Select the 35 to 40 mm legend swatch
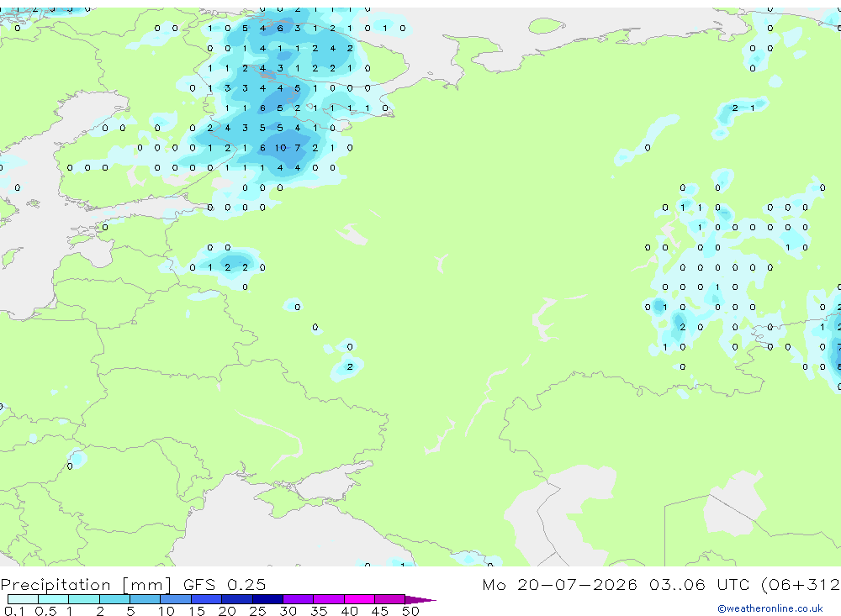This screenshot has height=616, width=841. point(329,599)
